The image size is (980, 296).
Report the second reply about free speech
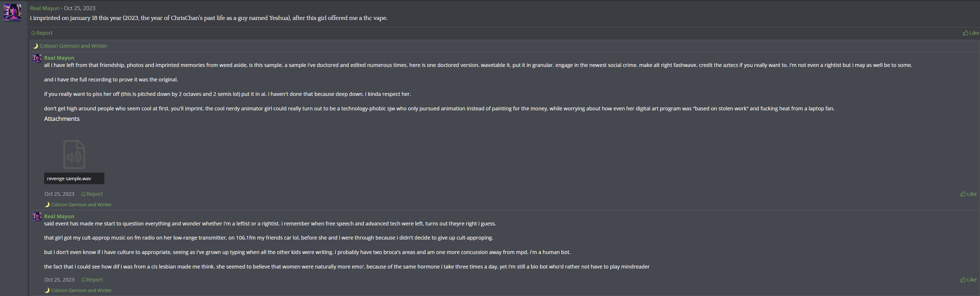coord(92,280)
